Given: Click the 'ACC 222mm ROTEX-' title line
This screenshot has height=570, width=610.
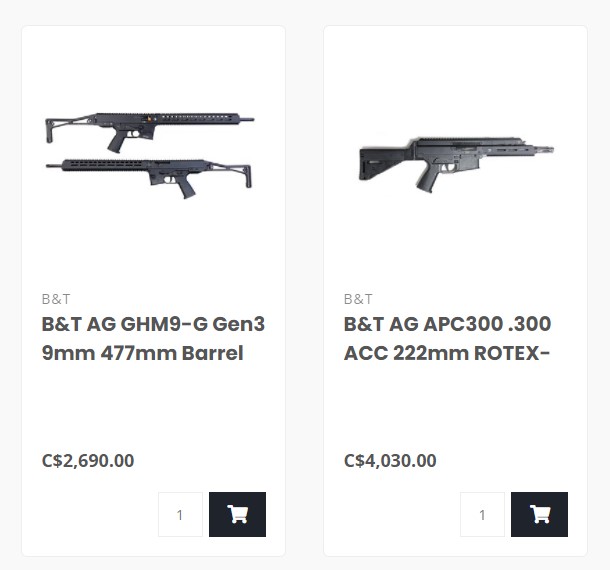Looking at the screenshot, I should [x=447, y=353].
